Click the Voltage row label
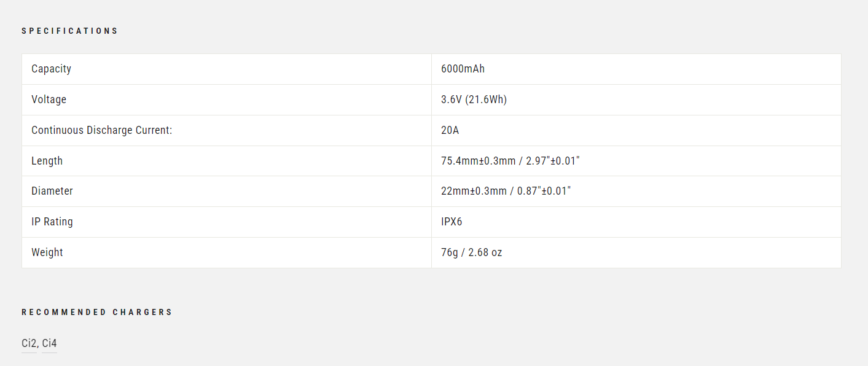Viewport: 868px width, 366px height. tap(49, 99)
